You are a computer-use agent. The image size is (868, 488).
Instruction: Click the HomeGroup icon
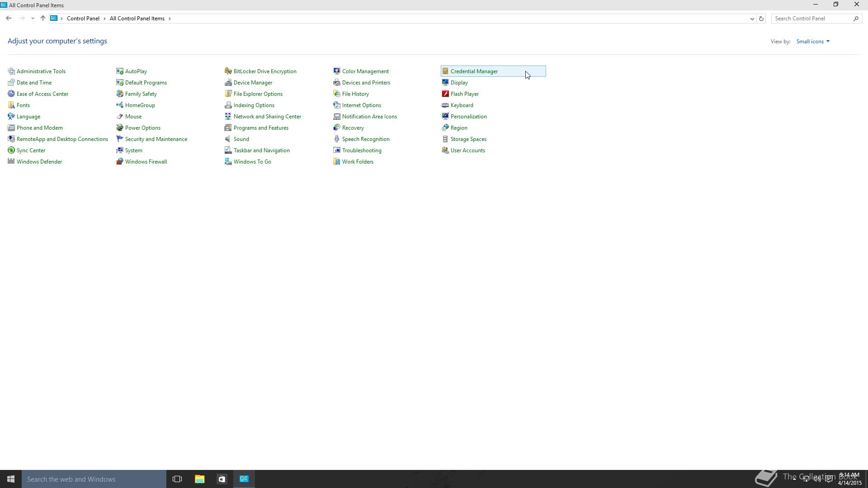[120, 105]
